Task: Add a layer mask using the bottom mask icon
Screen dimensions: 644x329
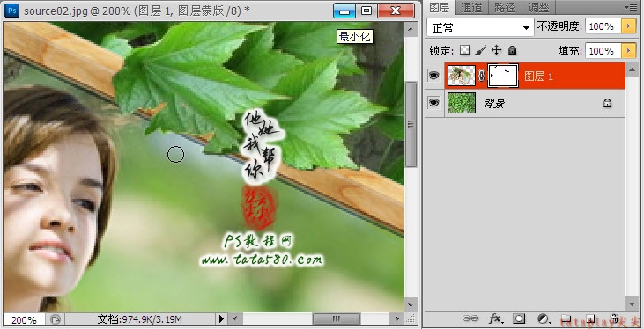Action: pos(519,318)
